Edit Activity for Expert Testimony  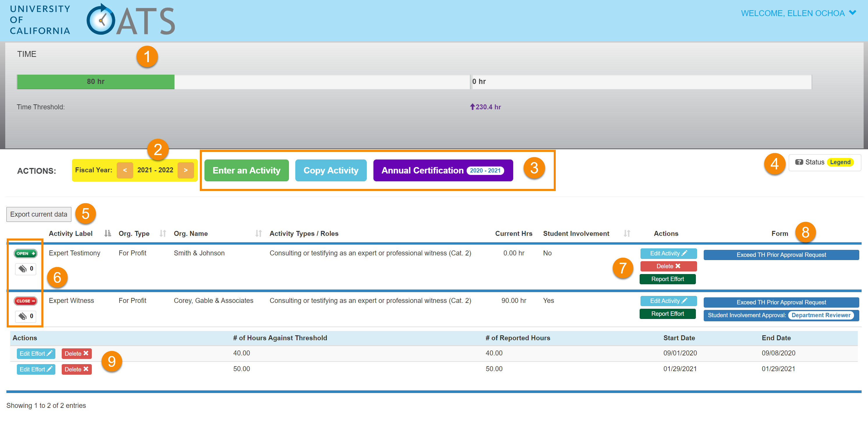[668, 253]
